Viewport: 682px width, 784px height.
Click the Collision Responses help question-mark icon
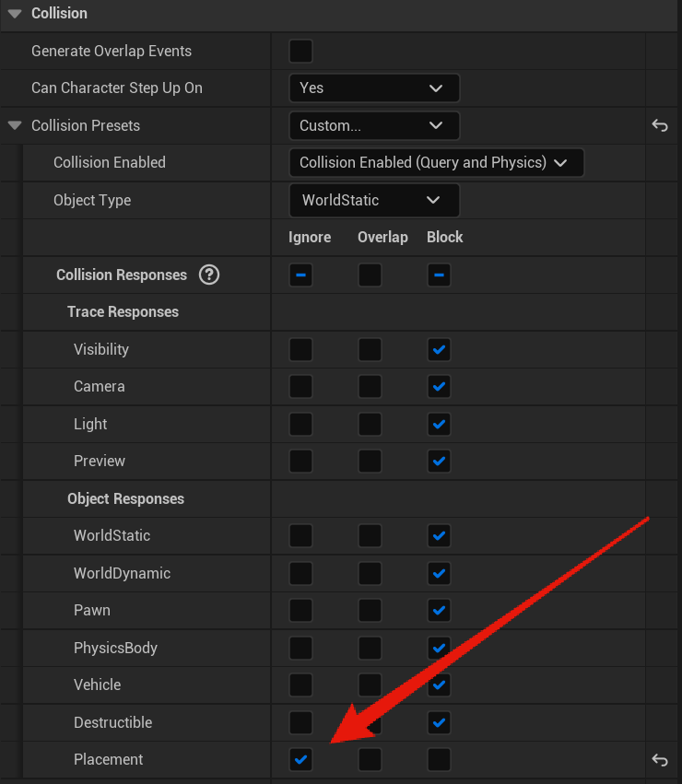tap(209, 275)
